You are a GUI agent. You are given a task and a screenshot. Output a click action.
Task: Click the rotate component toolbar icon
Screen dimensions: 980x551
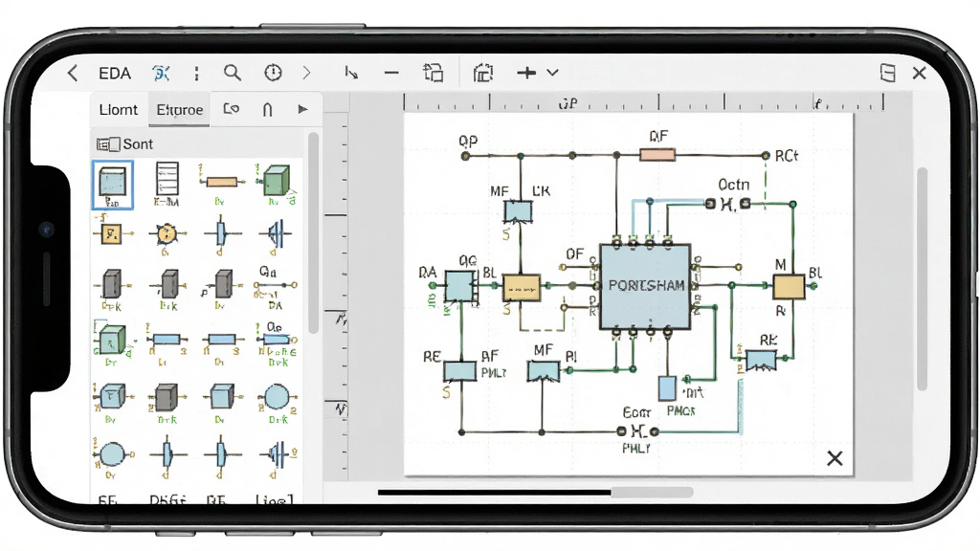433,73
